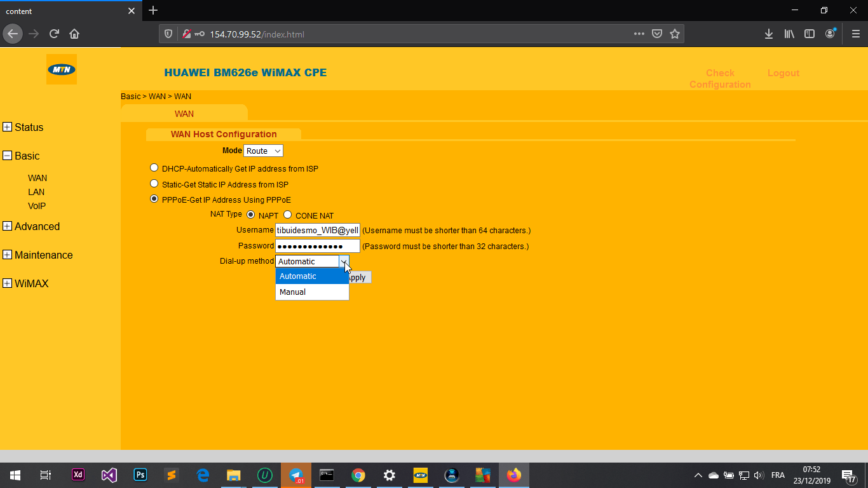
Task: Select the WAN tab
Action: 184,114
